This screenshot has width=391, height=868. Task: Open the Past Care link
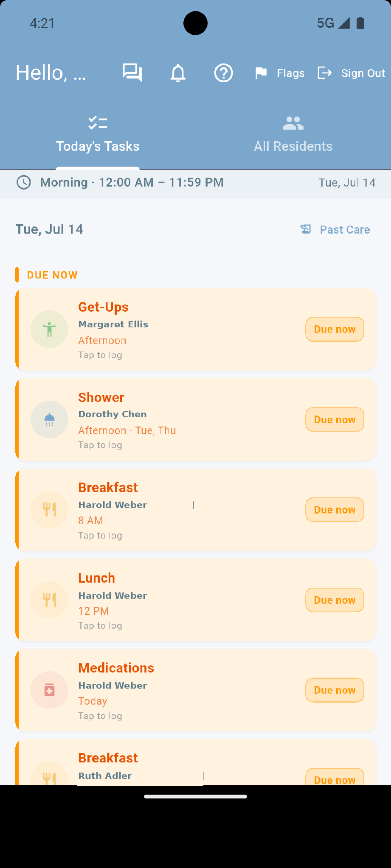click(345, 230)
